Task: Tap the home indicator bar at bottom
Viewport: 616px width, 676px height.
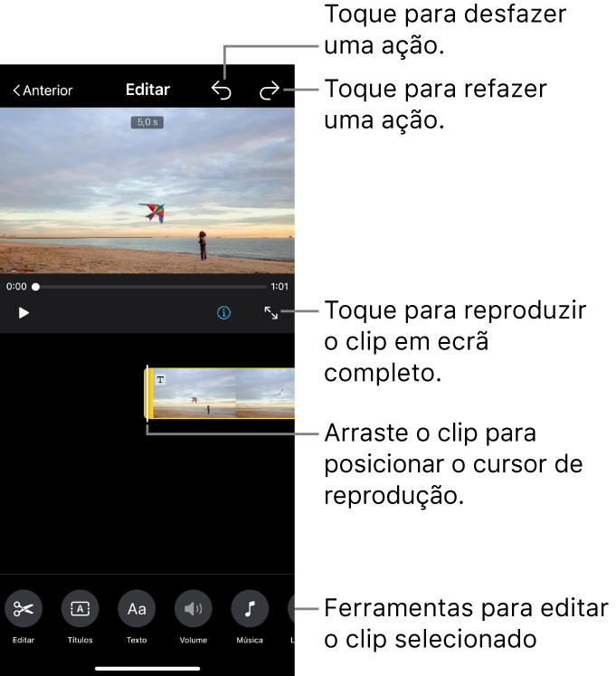Action: tap(147, 669)
